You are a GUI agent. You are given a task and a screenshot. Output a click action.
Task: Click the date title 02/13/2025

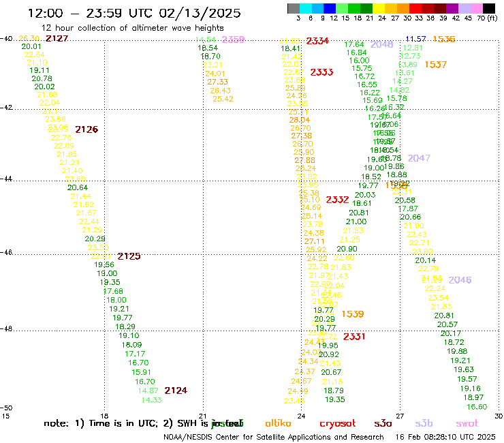click(200, 13)
